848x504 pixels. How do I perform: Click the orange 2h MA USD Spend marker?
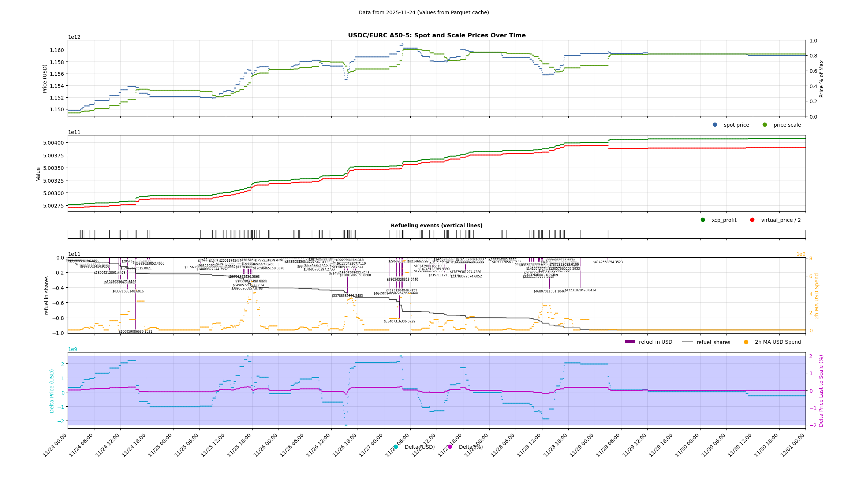[746, 342]
